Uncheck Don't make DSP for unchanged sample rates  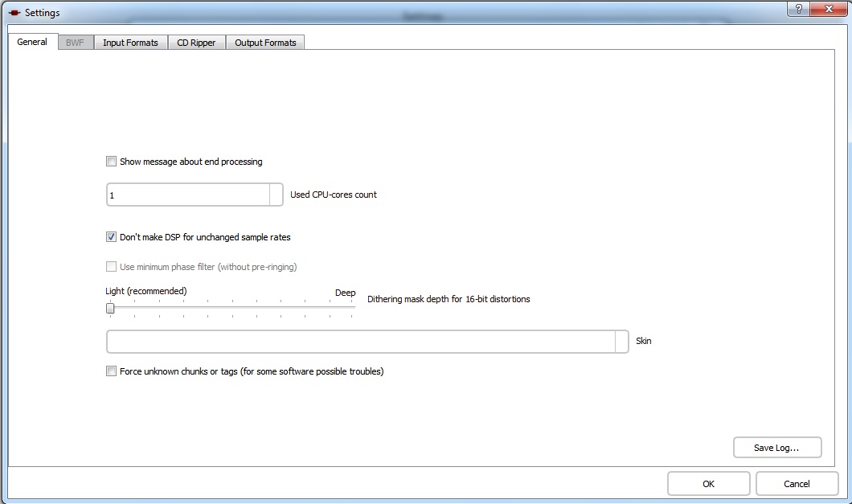tap(112, 237)
